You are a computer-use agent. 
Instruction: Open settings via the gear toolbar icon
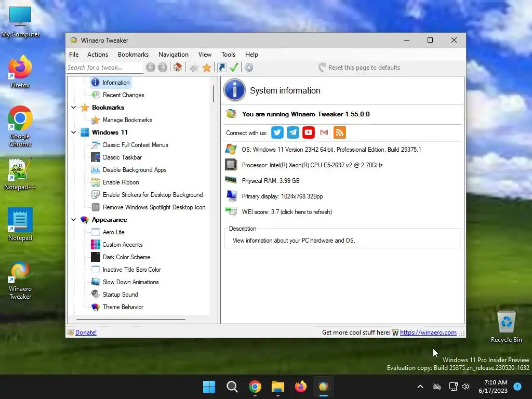pos(249,68)
